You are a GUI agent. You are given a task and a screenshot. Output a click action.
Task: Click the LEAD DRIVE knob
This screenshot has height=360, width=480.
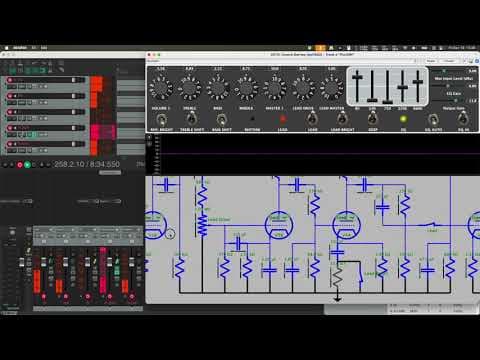303,88
